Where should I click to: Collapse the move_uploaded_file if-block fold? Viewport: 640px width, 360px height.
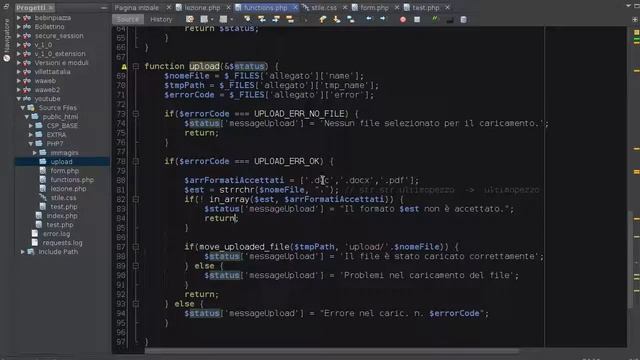[136, 247]
